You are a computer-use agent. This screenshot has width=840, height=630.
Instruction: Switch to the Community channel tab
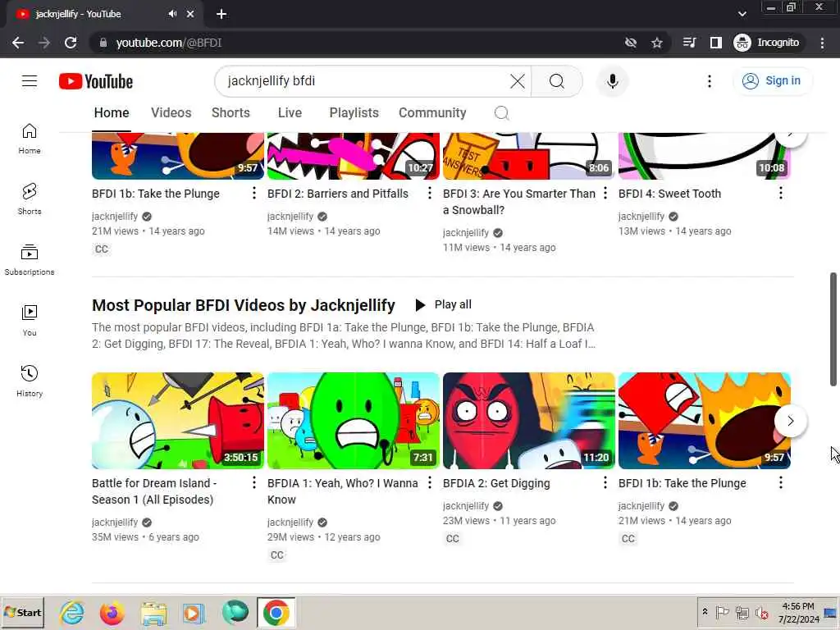tap(432, 113)
